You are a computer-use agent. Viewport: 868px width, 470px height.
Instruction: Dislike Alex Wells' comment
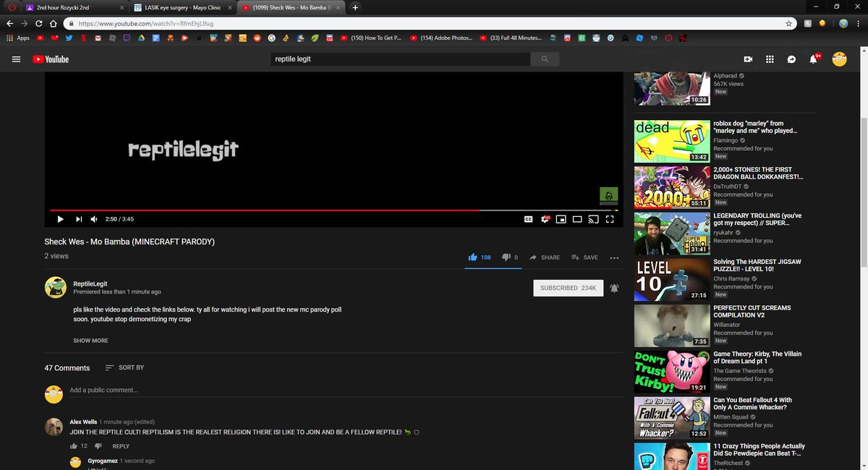[x=99, y=446]
